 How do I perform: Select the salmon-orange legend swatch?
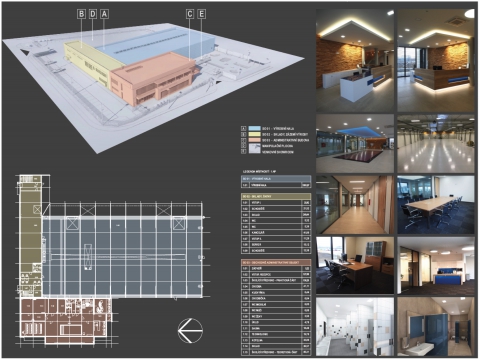tap(255, 140)
